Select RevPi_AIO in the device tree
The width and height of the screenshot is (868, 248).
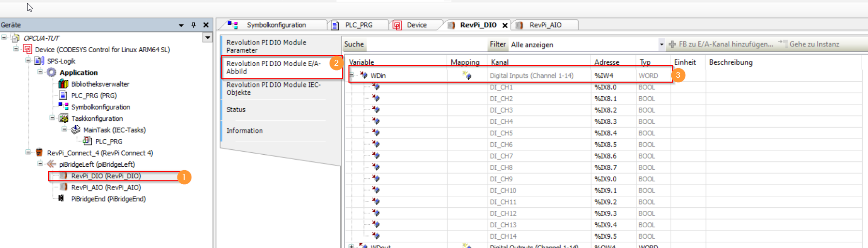pyautogui.click(x=106, y=187)
